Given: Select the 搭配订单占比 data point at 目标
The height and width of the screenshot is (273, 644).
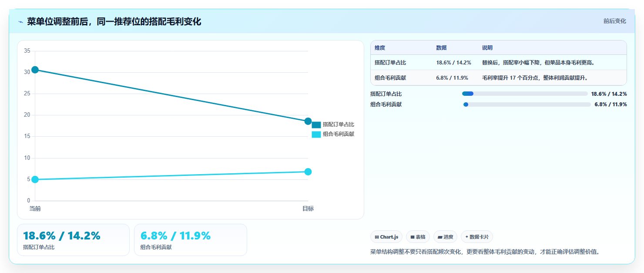Looking at the screenshot, I should [x=308, y=121].
